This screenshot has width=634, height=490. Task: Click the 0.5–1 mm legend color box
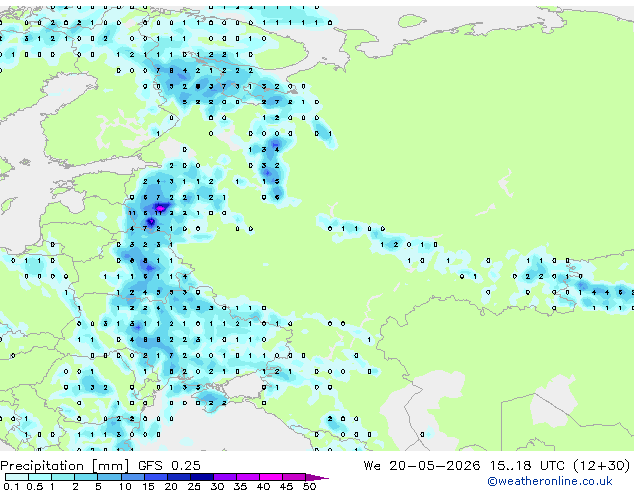[40, 477]
